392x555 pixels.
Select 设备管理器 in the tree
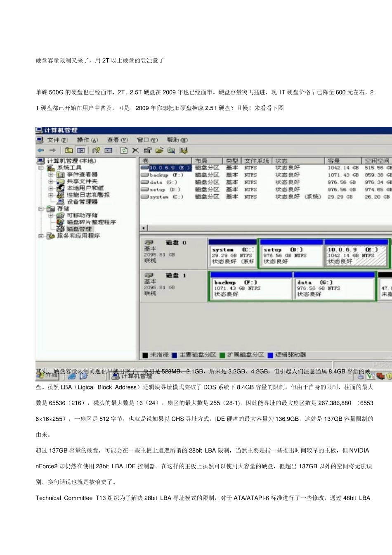[x=82, y=202]
